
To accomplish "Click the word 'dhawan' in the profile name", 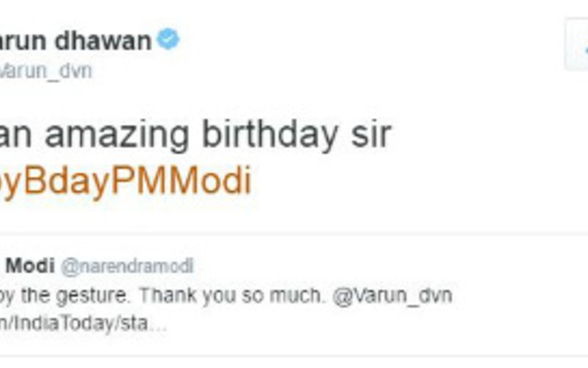I will (x=103, y=40).
